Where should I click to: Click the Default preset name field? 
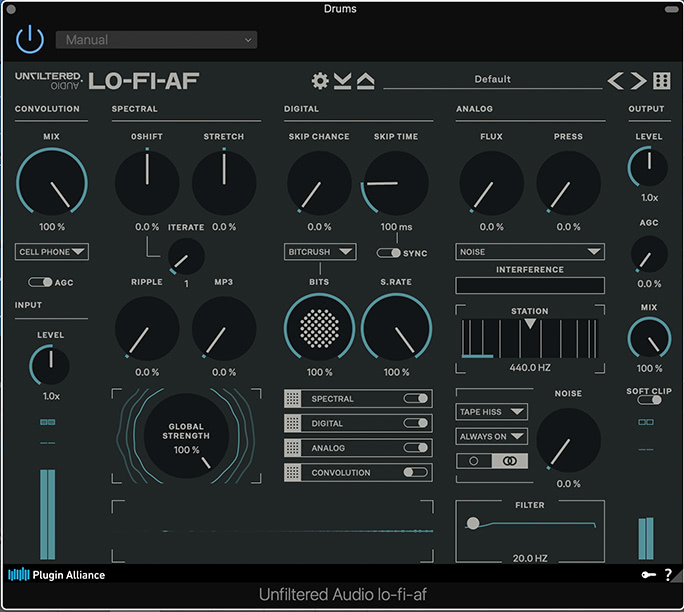click(492, 79)
